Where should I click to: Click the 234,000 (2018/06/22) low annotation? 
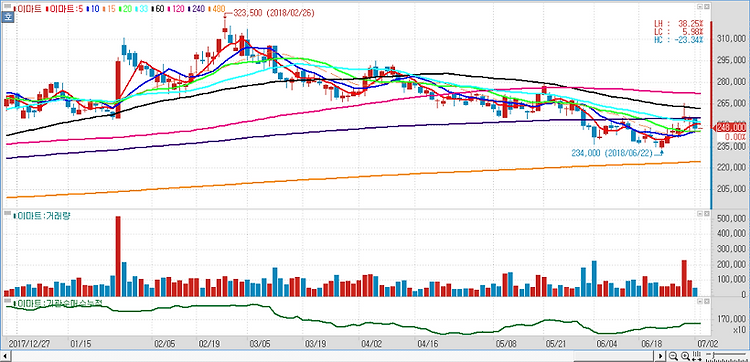[612, 154]
